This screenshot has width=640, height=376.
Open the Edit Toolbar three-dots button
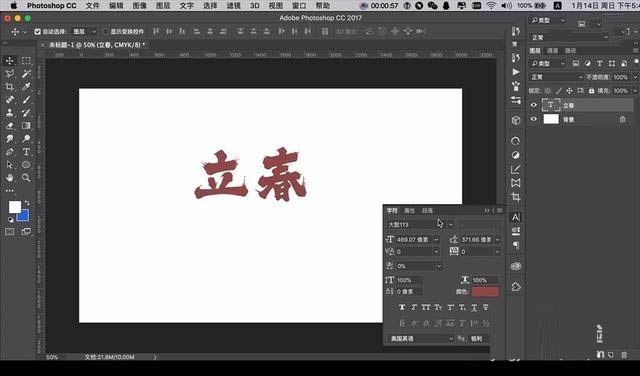[x=10, y=191]
